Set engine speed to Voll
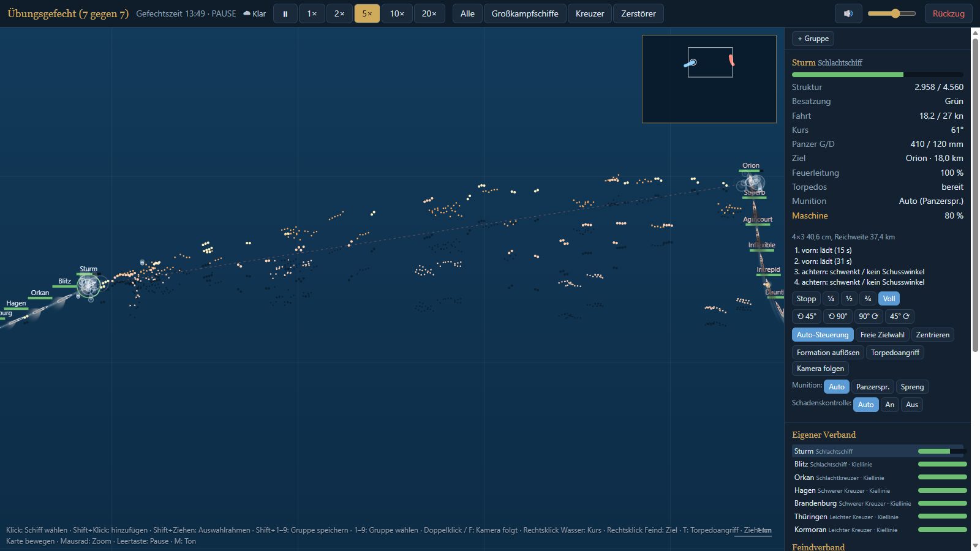The height and width of the screenshot is (551, 980). [889, 299]
